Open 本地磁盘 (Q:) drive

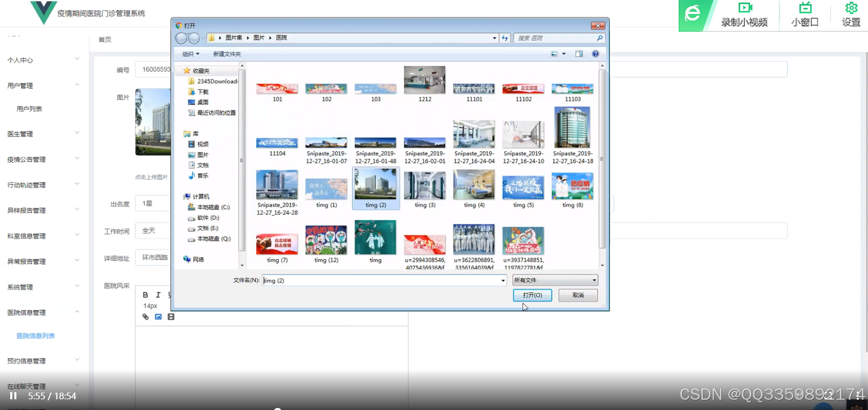point(209,239)
